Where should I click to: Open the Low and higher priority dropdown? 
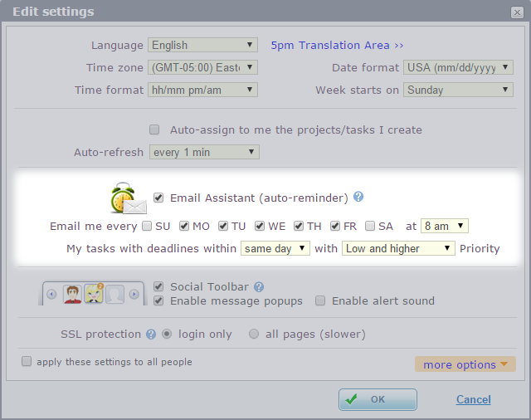(398, 248)
